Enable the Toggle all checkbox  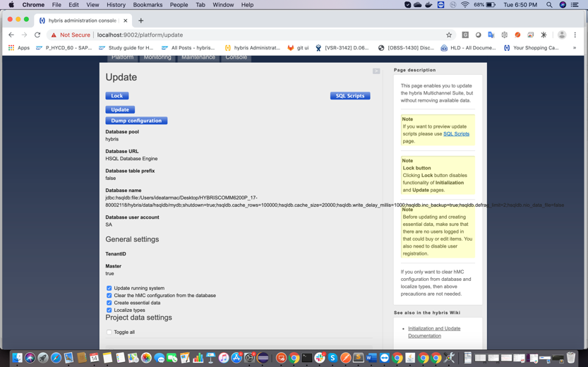pyautogui.click(x=109, y=332)
